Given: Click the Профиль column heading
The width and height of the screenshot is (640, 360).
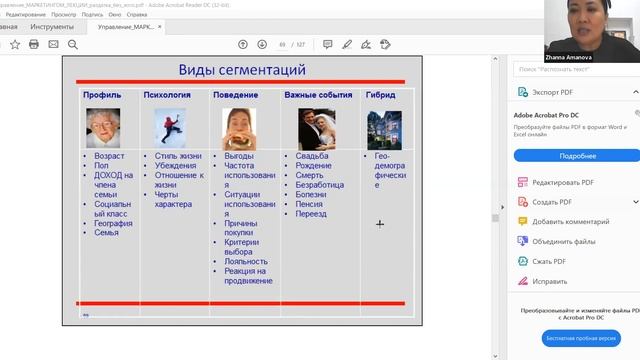Looking at the screenshot, I should point(102,95).
